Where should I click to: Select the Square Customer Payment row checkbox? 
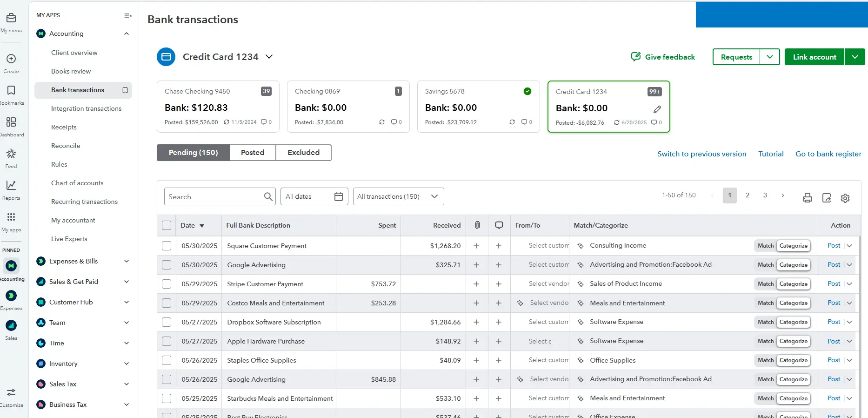coord(167,246)
